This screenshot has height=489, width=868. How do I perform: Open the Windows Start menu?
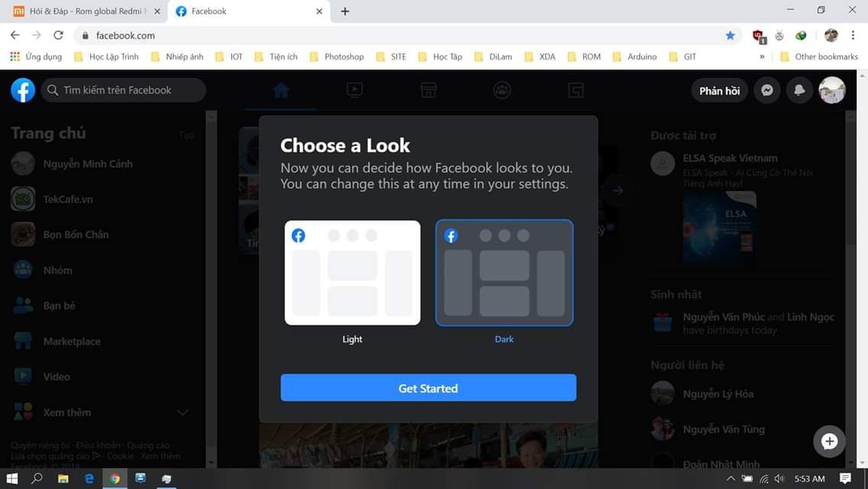pyautogui.click(x=11, y=478)
